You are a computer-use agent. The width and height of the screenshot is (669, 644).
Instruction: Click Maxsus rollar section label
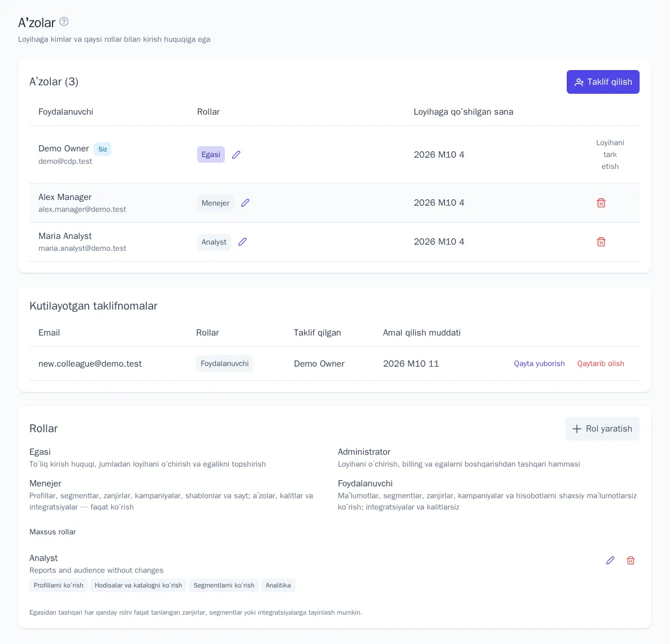click(x=53, y=532)
